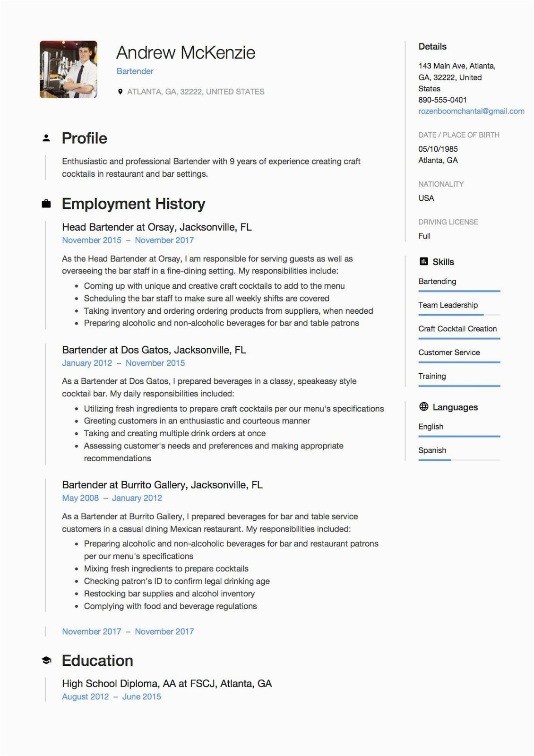Select the Bartender at Burrito Gallery heading
The image size is (534, 756).
coord(162,485)
